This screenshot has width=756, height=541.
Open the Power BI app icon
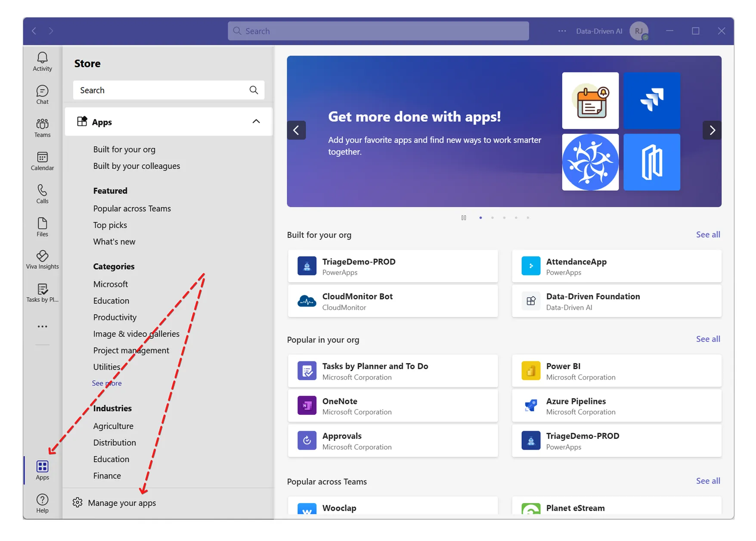[x=531, y=370]
